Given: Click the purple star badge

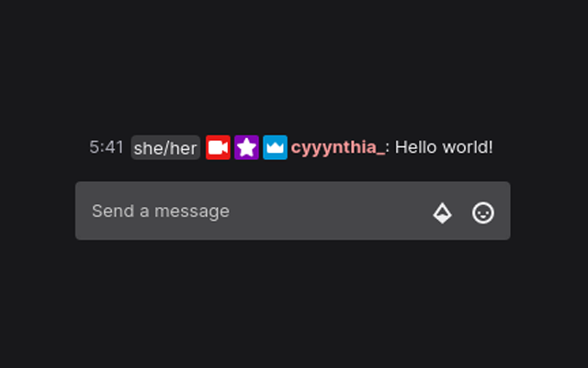Looking at the screenshot, I should click(246, 147).
